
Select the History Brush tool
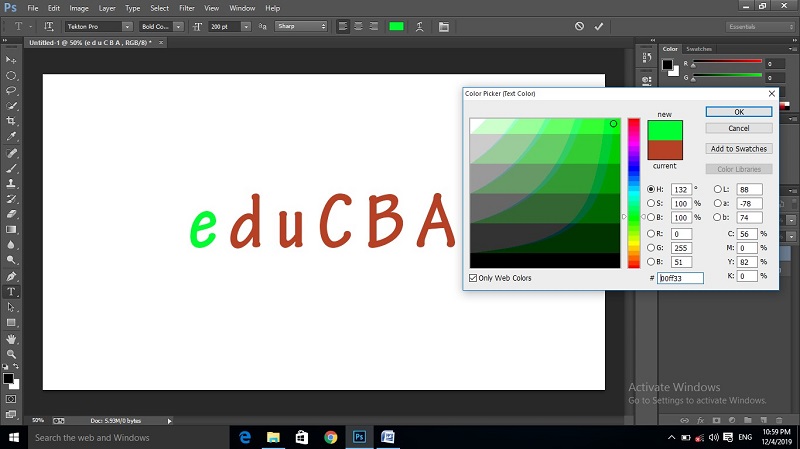tap(11, 199)
